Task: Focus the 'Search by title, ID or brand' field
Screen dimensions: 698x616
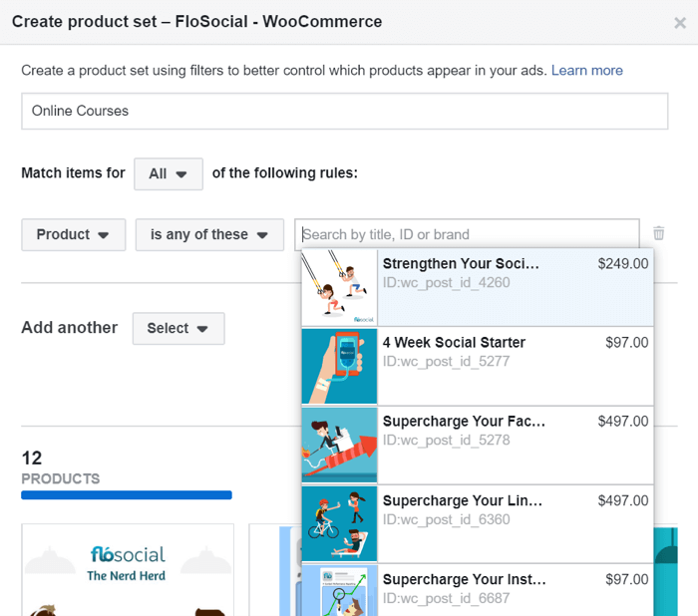Action: click(x=467, y=234)
